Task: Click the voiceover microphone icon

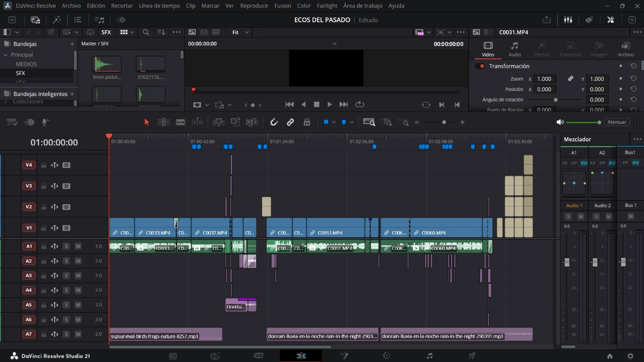Action: (45, 122)
